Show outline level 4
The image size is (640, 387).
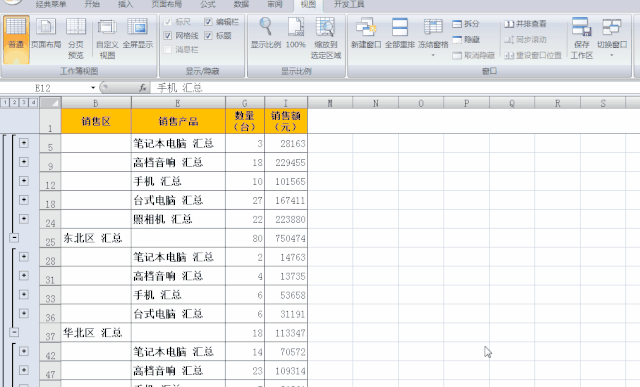coord(33,102)
